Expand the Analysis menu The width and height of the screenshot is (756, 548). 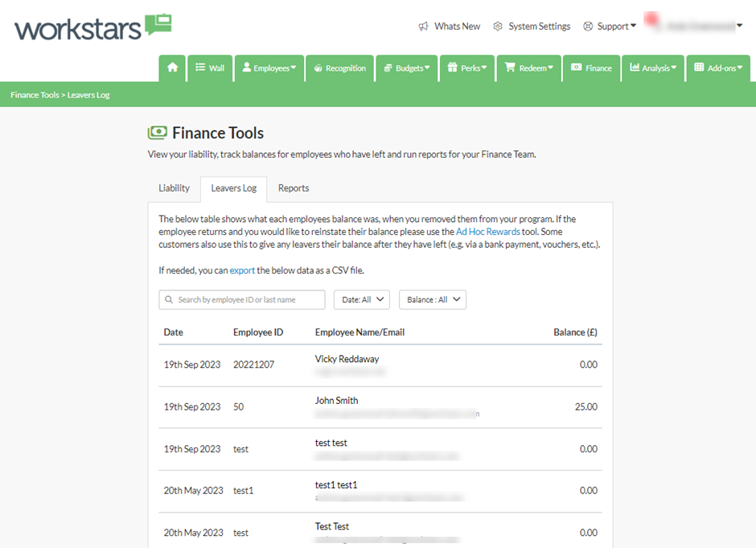(x=653, y=68)
